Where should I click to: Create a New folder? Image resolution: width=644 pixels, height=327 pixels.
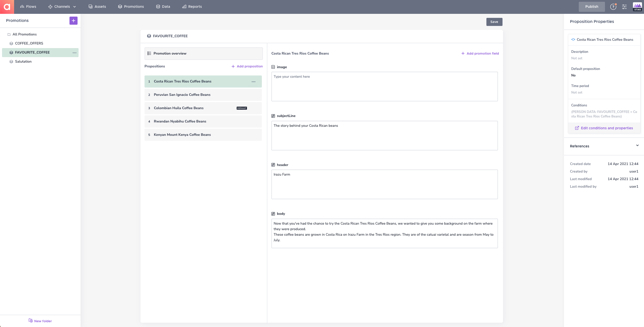click(40, 321)
